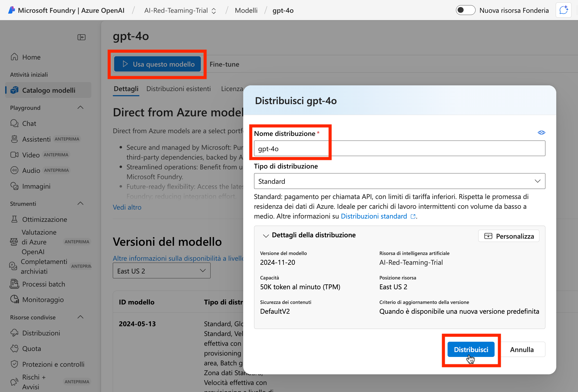The width and height of the screenshot is (578, 392).
Task: Click the feedback chat icon in header
Action: coord(564,10)
